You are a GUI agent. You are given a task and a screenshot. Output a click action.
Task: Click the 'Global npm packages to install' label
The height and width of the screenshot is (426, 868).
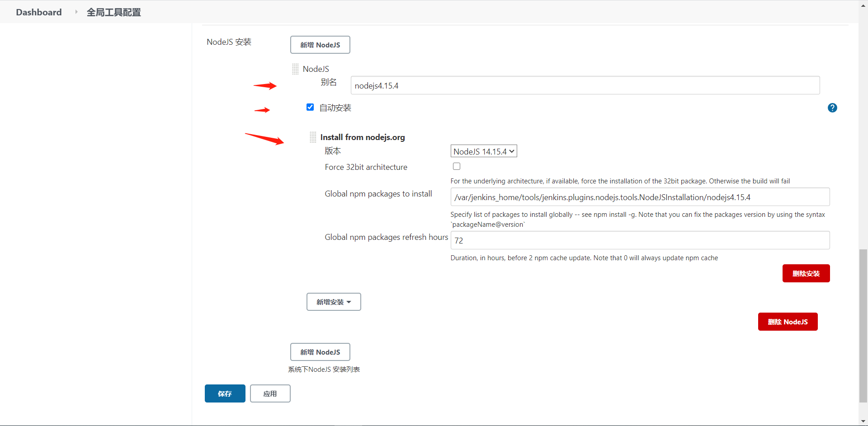tap(378, 194)
